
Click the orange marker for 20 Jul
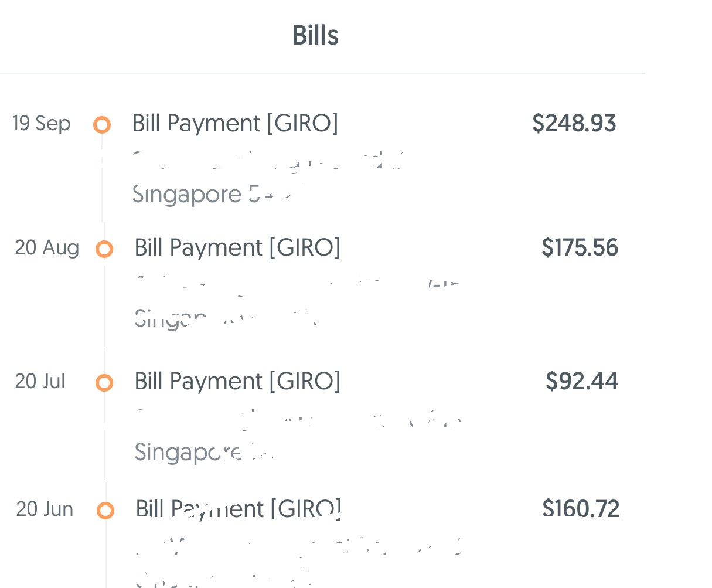pyautogui.click(x=104, y=383)
